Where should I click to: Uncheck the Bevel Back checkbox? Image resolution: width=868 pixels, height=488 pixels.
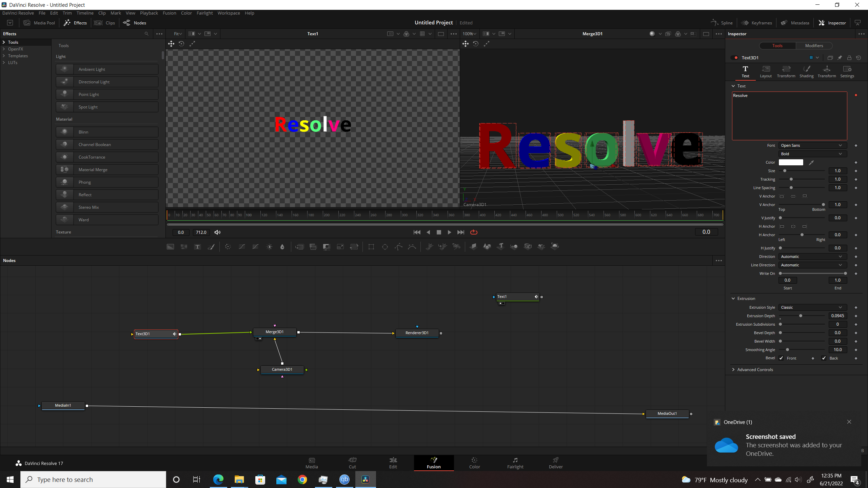(x=824, y=358)
